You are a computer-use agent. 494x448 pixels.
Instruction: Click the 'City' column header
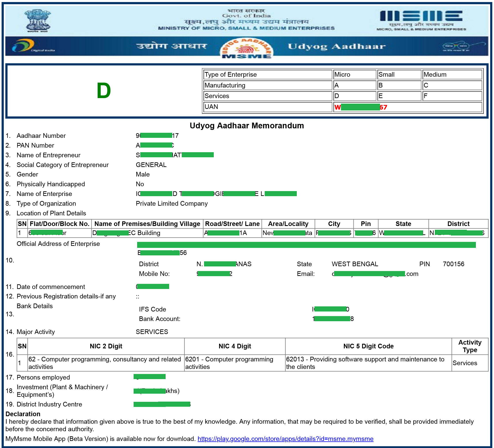pos(334,224)
